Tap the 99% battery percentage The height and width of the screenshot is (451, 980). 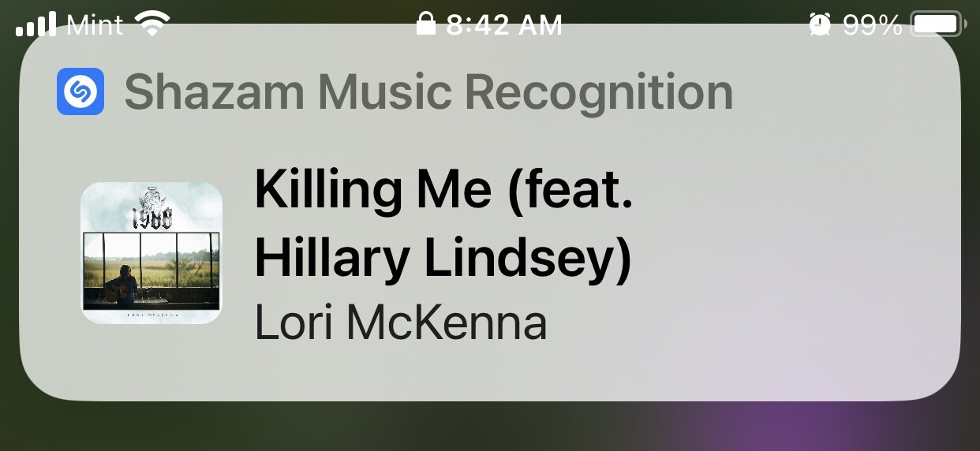873,25
